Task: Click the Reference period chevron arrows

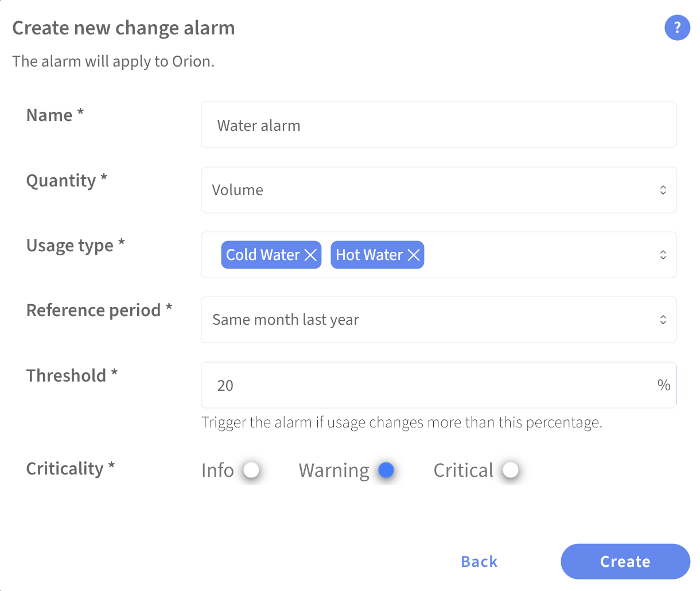Action: point(663,320)
